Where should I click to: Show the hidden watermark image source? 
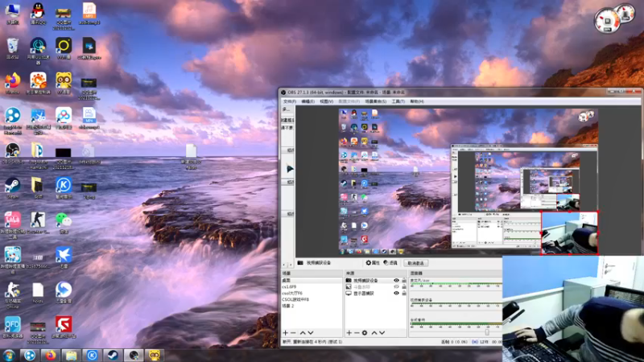[x=396, y=287]
